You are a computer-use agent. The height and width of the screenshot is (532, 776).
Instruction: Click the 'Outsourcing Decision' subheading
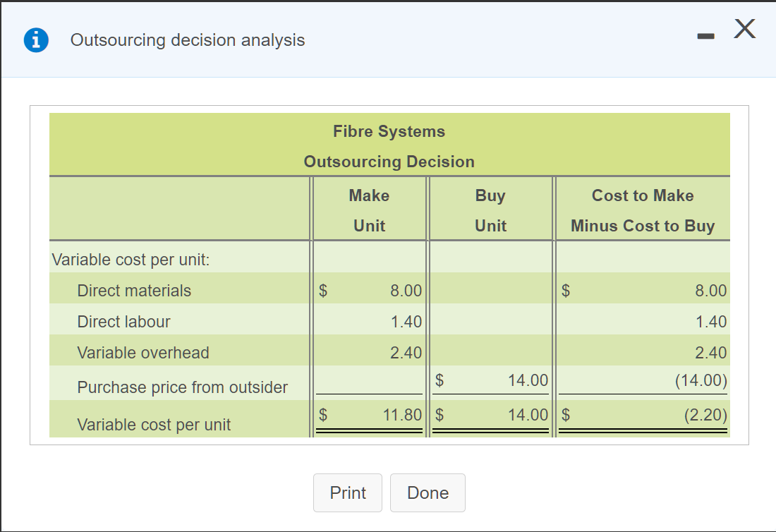pyautogui.click(x=389, y=162)
